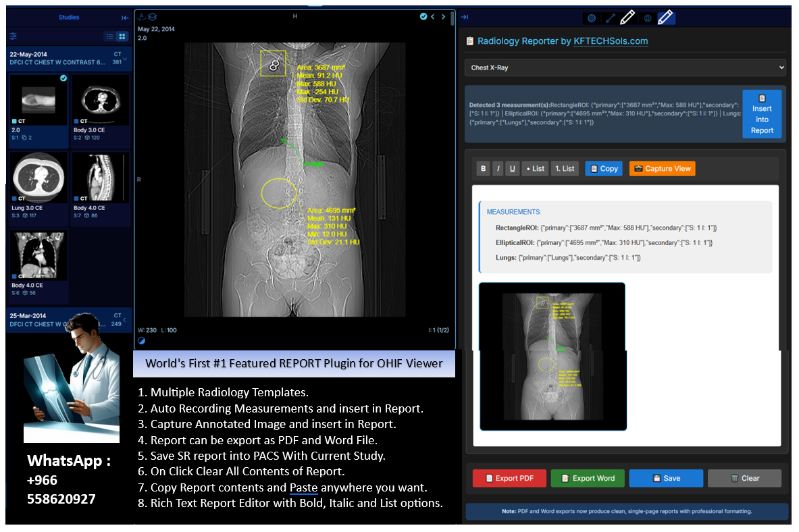Click the orientation marker tool icon

tap(646, 18)
